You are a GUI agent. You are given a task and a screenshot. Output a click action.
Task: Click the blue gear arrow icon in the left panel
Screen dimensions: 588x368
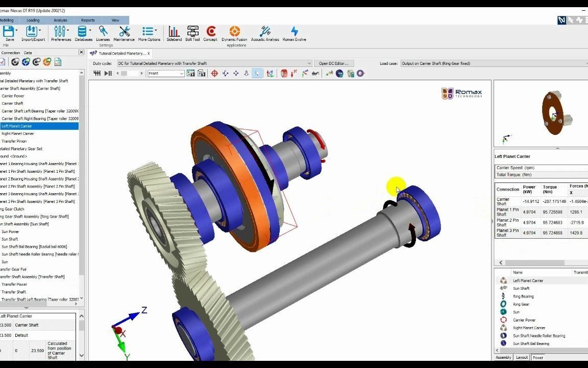(x=26, y=62)
